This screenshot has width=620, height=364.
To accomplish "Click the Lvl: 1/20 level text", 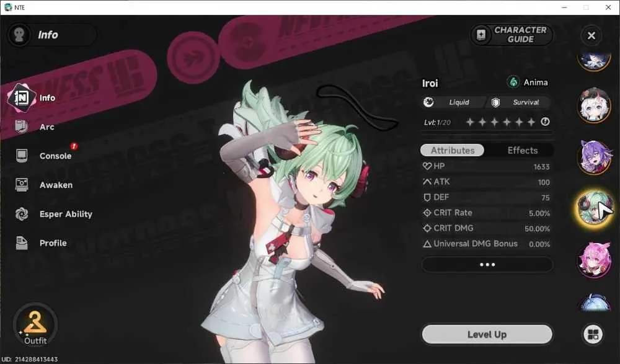I will click(x=437, y=123).
